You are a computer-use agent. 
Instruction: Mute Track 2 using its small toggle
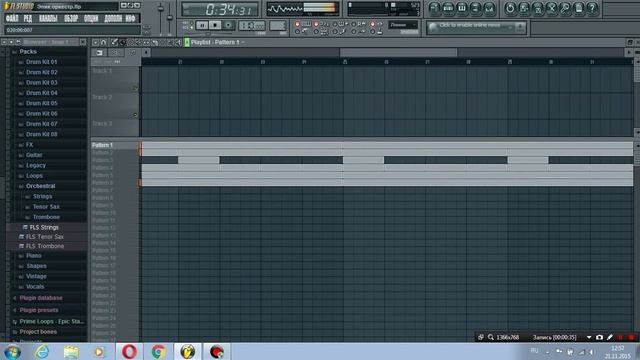pos(135,115)
